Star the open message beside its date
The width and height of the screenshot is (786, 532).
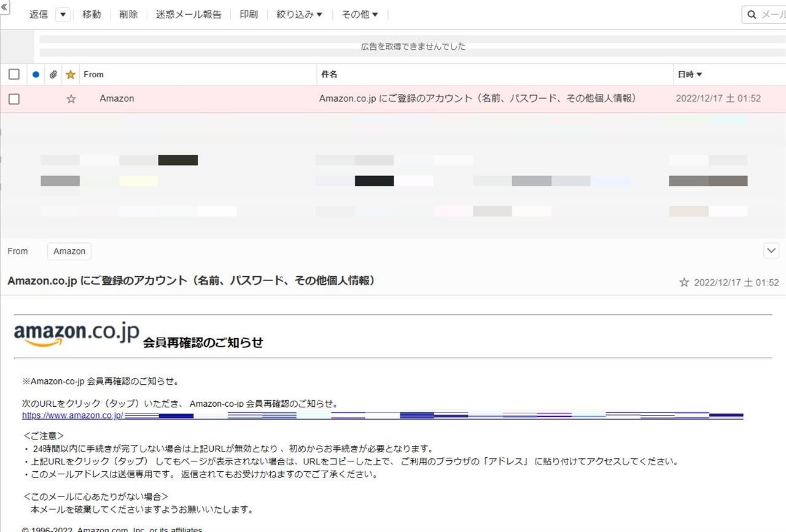point(684,283)
